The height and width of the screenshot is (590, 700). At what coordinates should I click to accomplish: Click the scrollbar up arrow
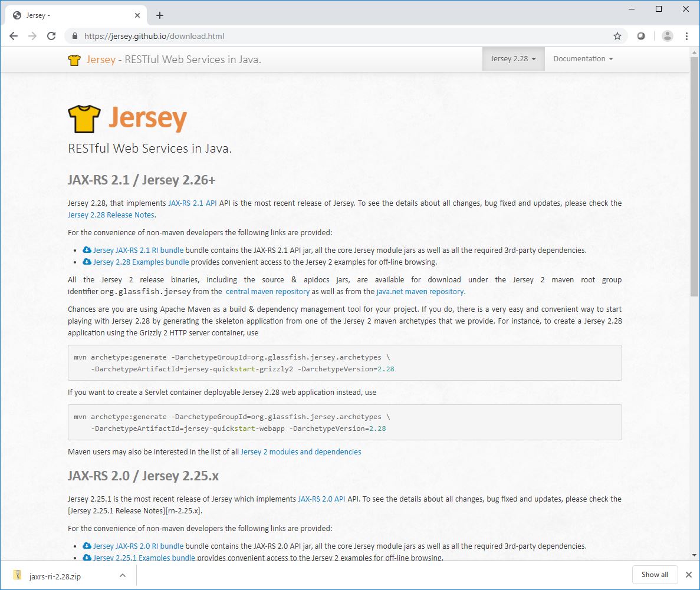pos(694,52)
